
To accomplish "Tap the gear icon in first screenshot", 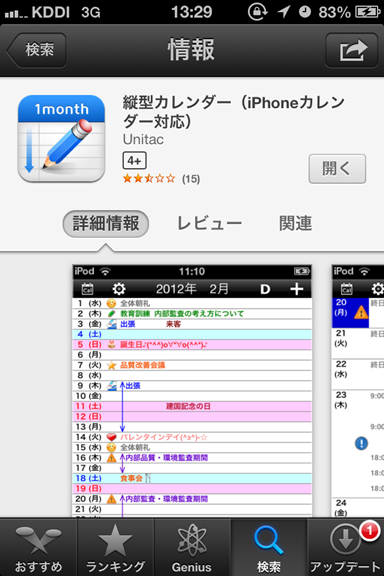I will coord(119,289).
